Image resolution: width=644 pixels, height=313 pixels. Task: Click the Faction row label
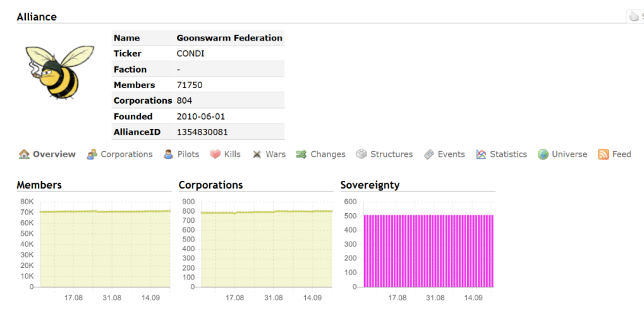click(130, 70)
